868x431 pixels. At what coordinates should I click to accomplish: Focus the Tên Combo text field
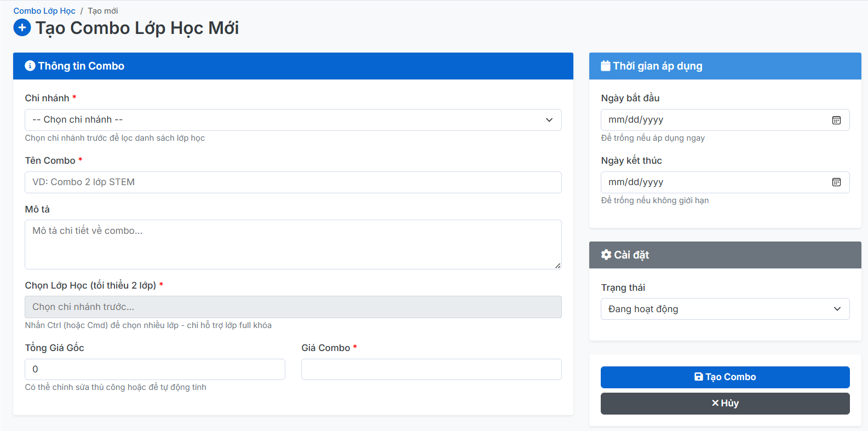[293, 182]
